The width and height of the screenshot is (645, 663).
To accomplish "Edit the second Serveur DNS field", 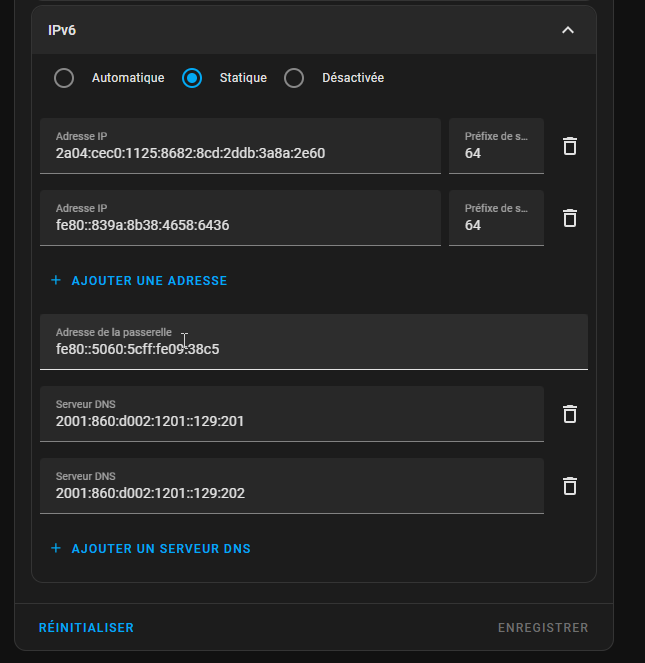I will pyautogui.click(x=292, y=486).
